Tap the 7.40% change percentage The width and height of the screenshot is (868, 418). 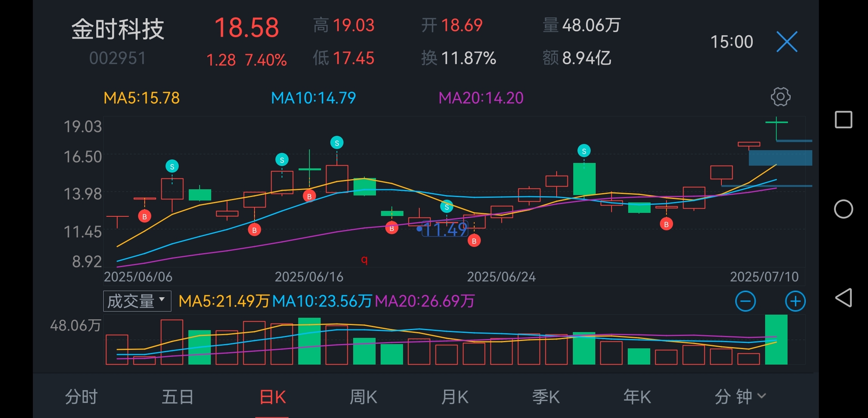266,60
